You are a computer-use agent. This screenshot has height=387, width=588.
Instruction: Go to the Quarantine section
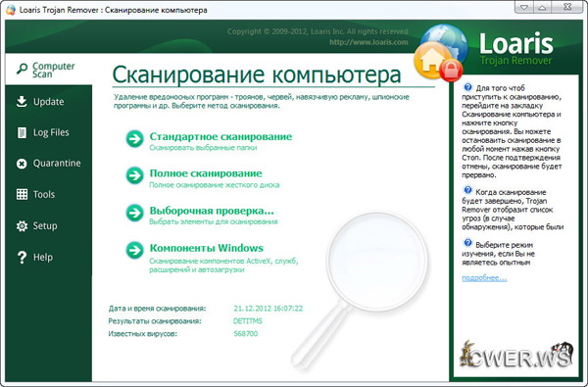[x=49, y=164]
